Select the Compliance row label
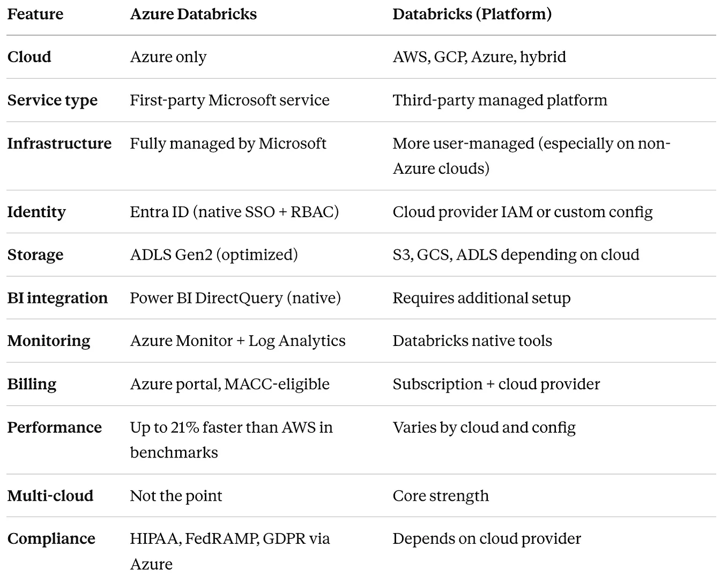Screen dimensions: 728x584 (51, 539)
